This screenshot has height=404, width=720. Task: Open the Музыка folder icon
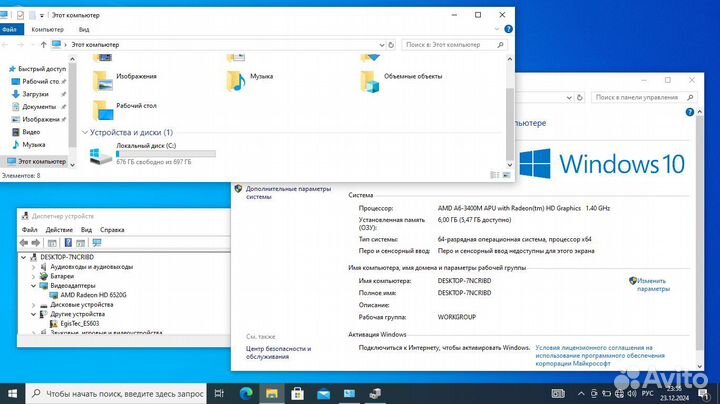pyautogui.click(x=236, y=81)
